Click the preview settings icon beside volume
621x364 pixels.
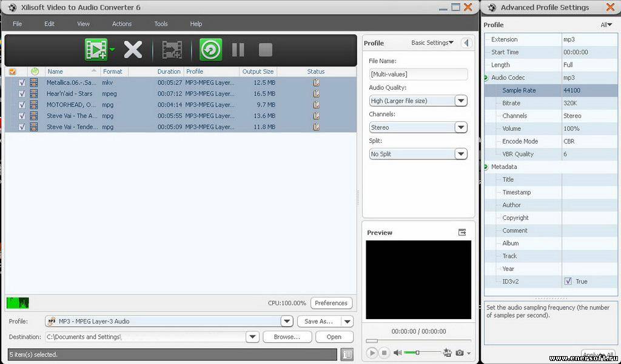pos(448,352)
